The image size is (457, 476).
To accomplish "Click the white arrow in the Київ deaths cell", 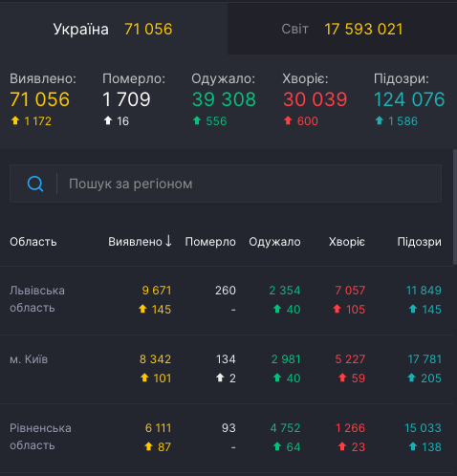I will pyautogui.click(x=220, y=378).
